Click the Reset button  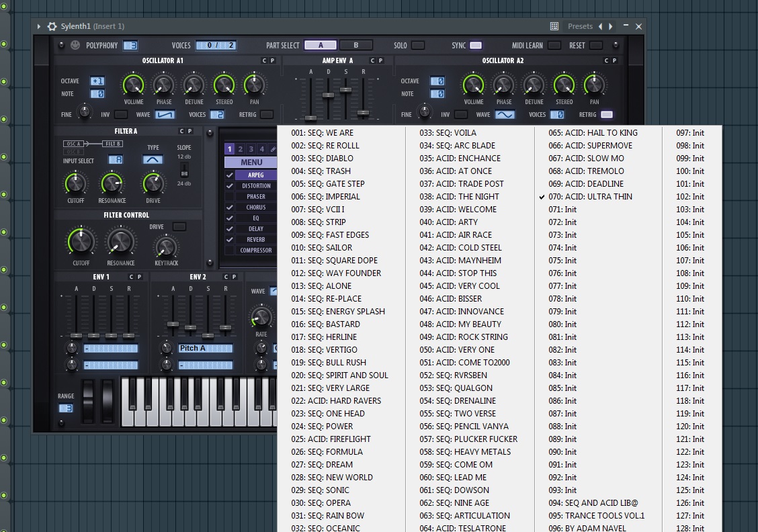pyautogui.click(x=596, y=46)
